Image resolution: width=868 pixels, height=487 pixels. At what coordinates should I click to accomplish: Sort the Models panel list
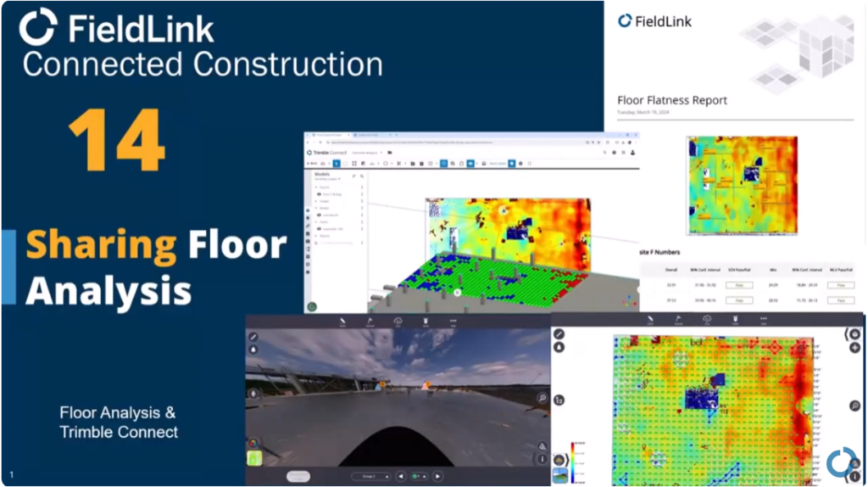click(353, 176)
